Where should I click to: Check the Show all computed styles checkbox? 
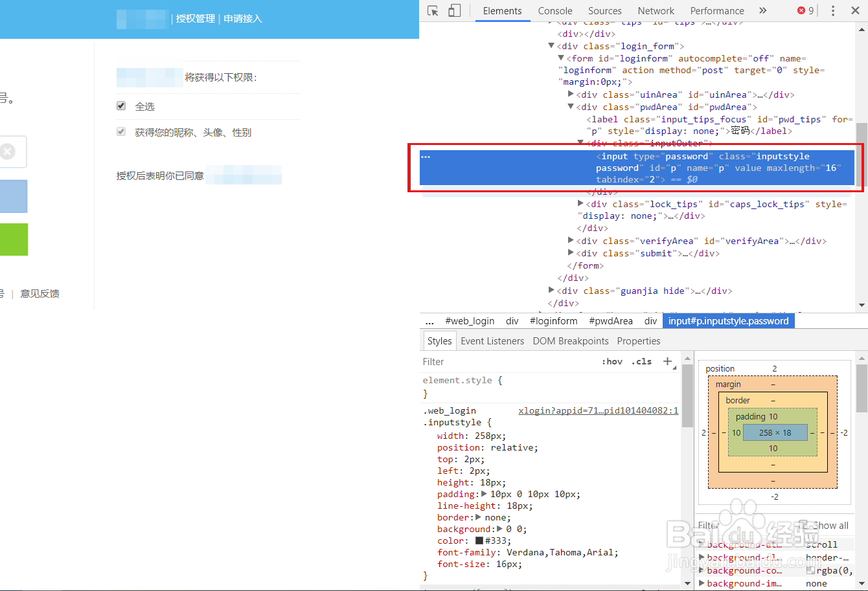803,525
